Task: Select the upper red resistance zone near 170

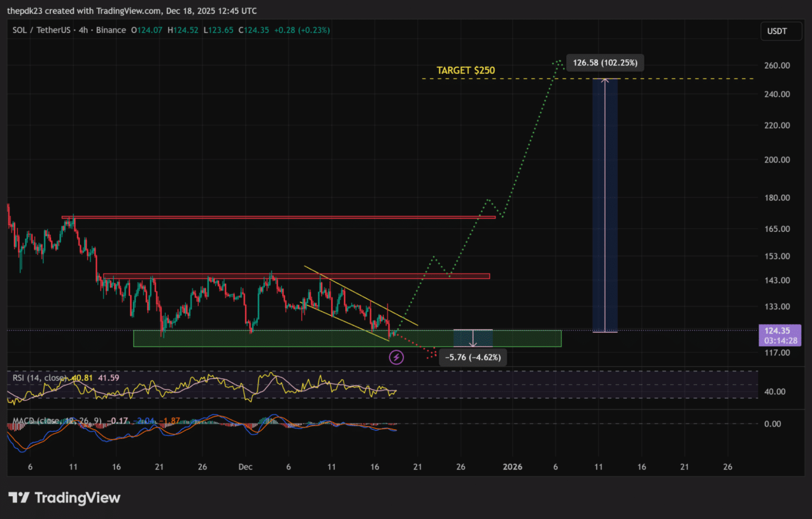Action: [278, 217]
